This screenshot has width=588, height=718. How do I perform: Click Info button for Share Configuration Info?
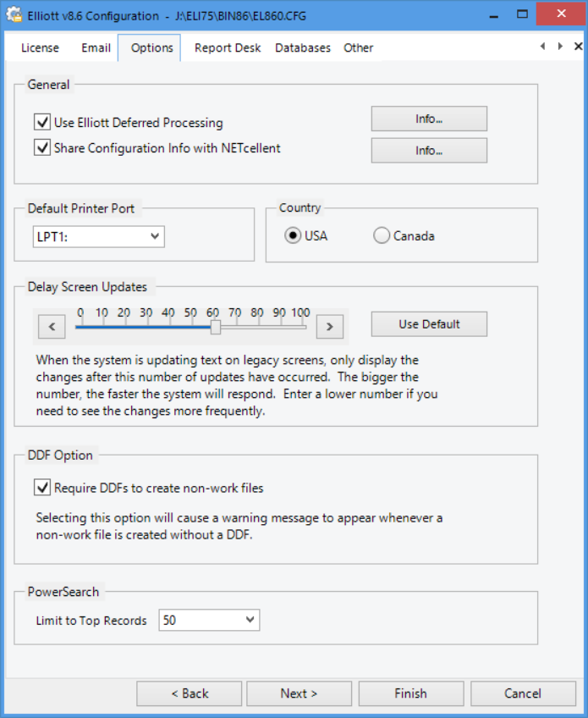pos(429,151)
